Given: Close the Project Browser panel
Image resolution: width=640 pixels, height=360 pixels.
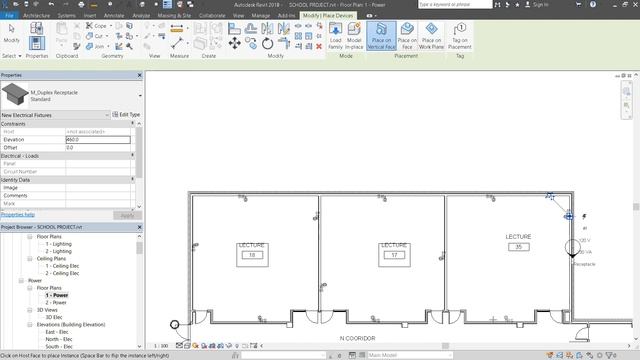Looking at the screenshot, I should click(x=139, y=227).
